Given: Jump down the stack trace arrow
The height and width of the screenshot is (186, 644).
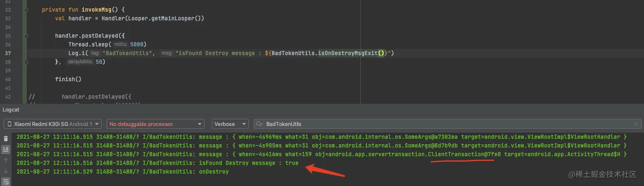Looking at the screenshot, I should 6,171.
